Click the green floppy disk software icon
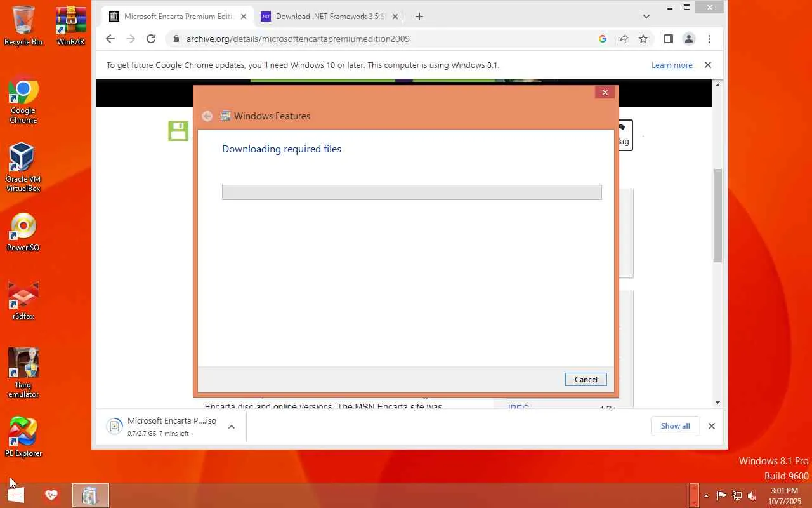Image resolution: width=812 pixels, height=508 pixels. pos(178,131)
